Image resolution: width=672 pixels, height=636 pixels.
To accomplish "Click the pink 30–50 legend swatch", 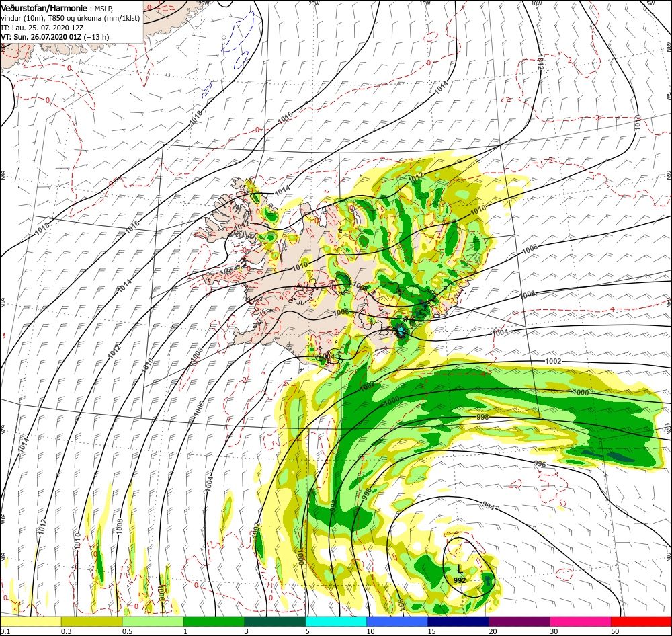I will [581, 621].
